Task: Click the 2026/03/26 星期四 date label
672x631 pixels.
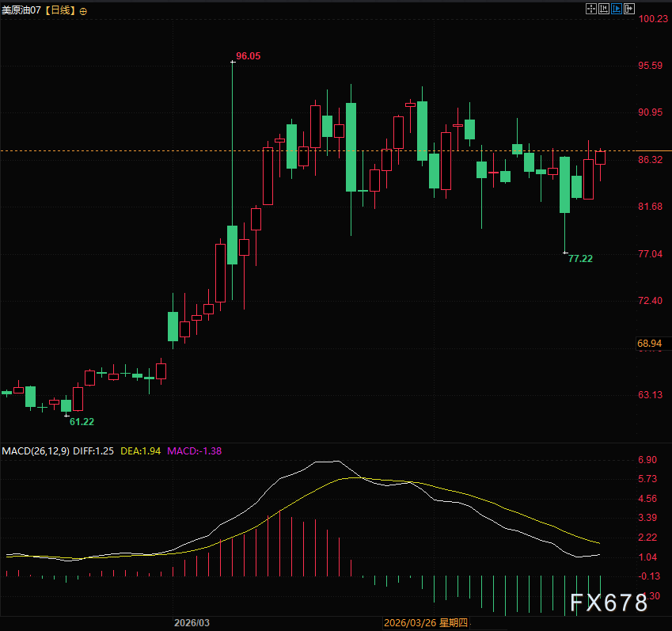Action: [426, 623]
